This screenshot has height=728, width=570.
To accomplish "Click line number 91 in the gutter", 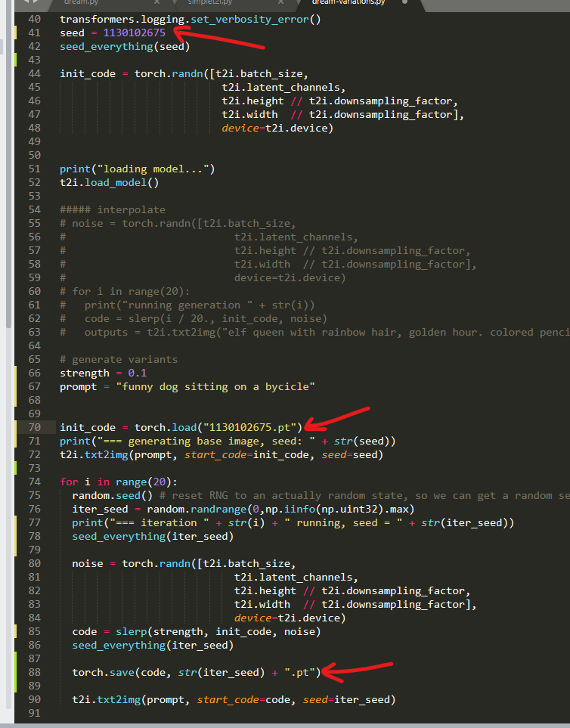I will pyautogui.click(x=34, y=713).
